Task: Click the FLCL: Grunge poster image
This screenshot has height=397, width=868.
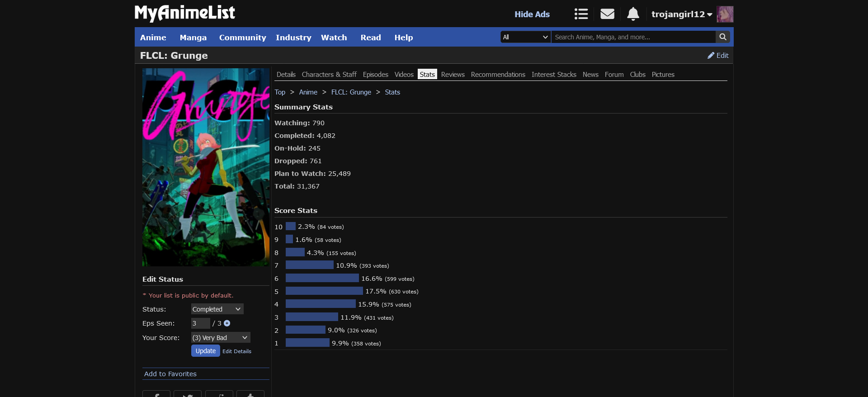Action: point(206,167)
